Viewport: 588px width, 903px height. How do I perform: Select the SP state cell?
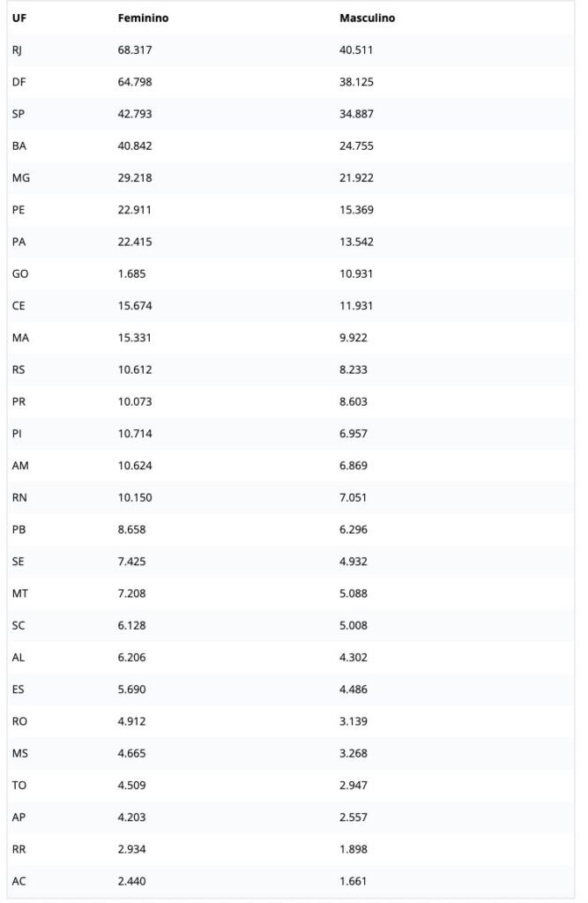19,114
